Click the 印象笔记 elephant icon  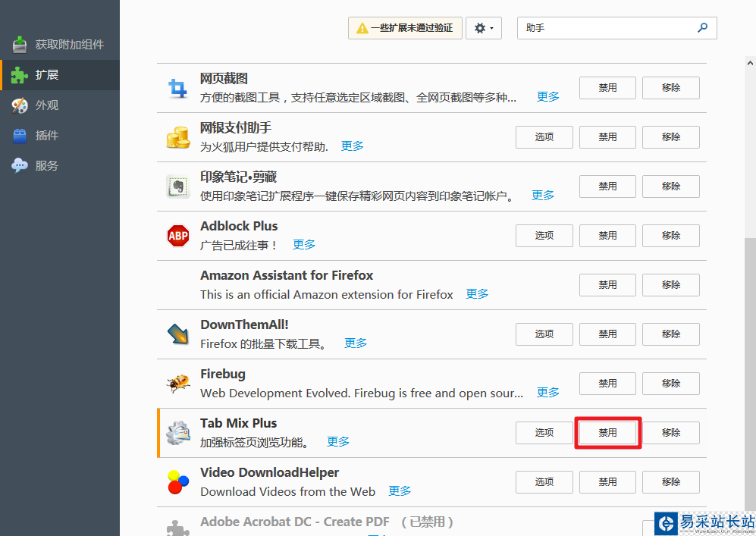[x=178, y=187]
